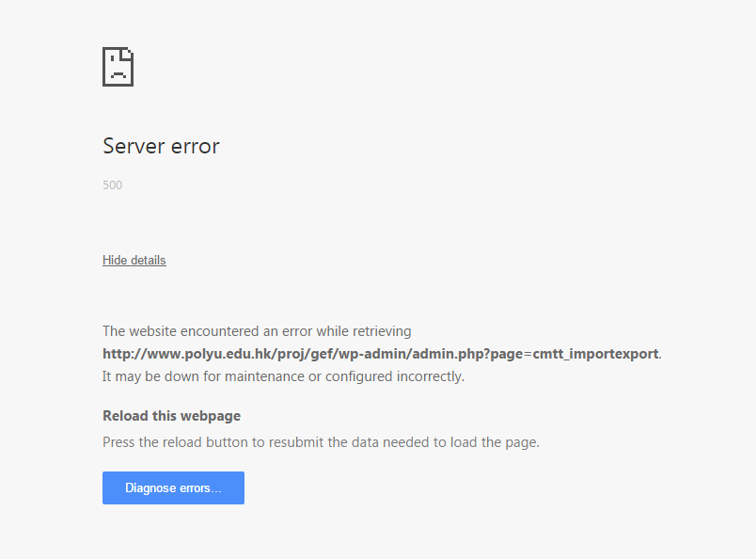This screenshot has width=756, height=559.
Task: Click the Diagnose errors button
Action: 173,487
